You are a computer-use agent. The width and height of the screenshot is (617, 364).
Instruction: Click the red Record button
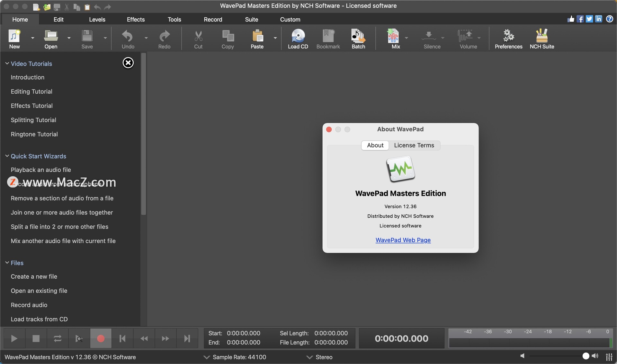[101, 339]
